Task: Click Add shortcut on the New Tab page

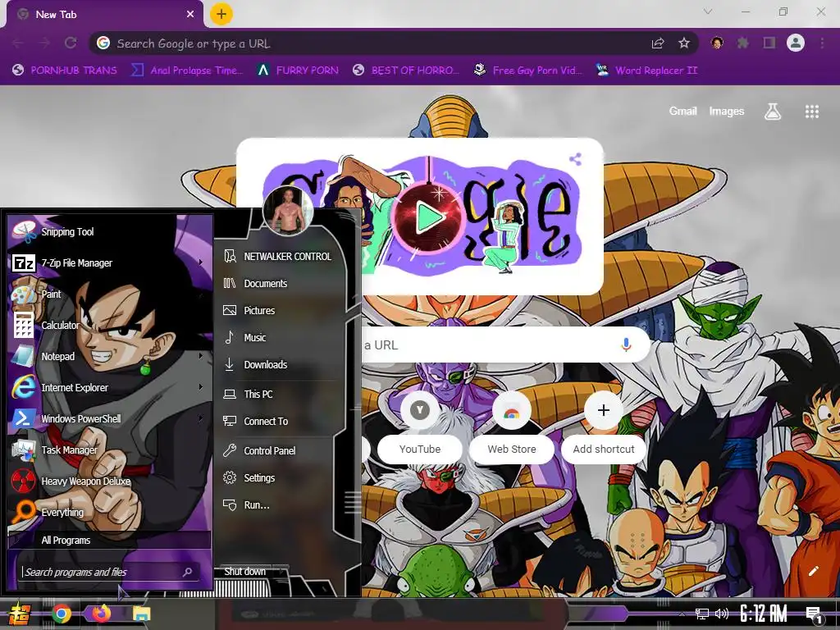Action: coord(603,426)
